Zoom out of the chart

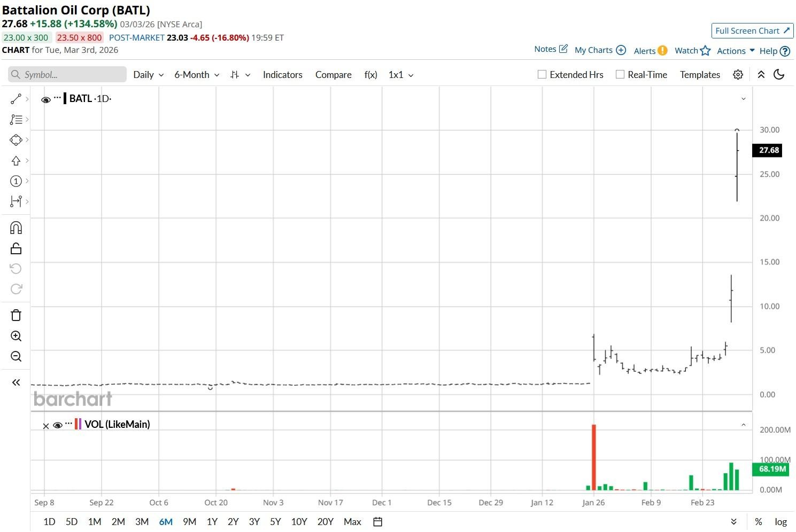click(x=16, y=356)
